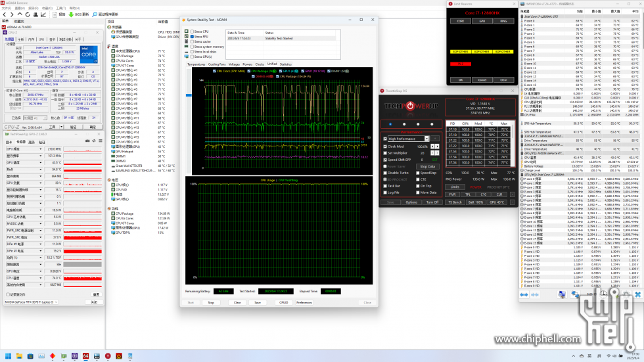Click TechPowerUp logo in ThrottleStop
The height and width of the screenshot is (362, 644).
[x=411, y=106]
